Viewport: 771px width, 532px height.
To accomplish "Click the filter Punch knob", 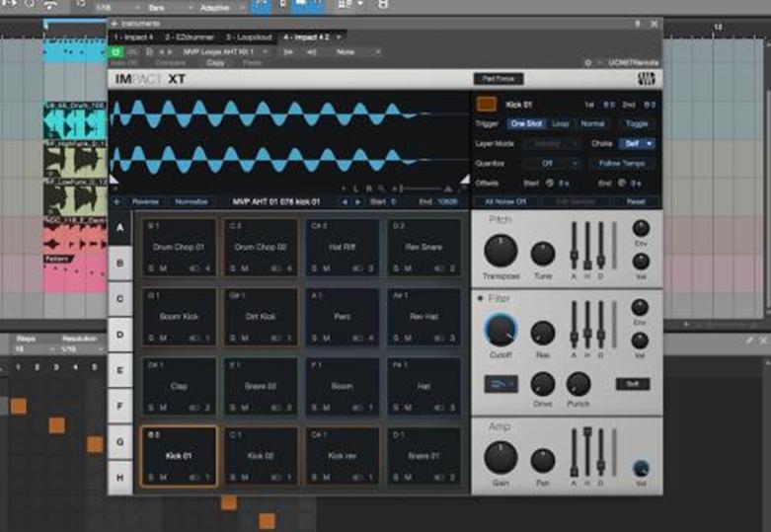I will click(578, 384).
